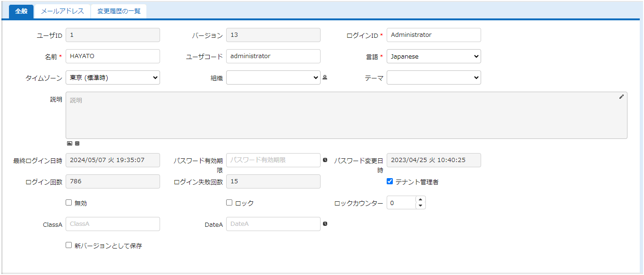Click the 説明 text area
This screenshot has height=275, width=644.
click(347, 115)
